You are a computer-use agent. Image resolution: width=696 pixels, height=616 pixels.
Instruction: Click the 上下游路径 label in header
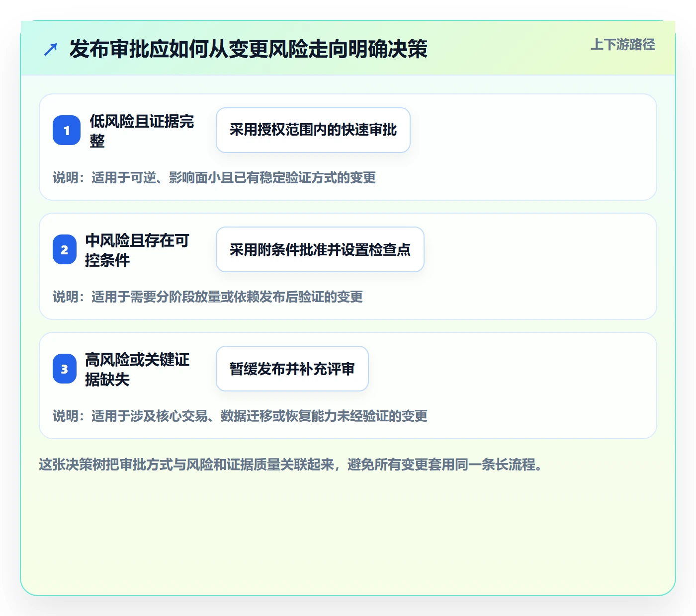[x=623, y=45]
